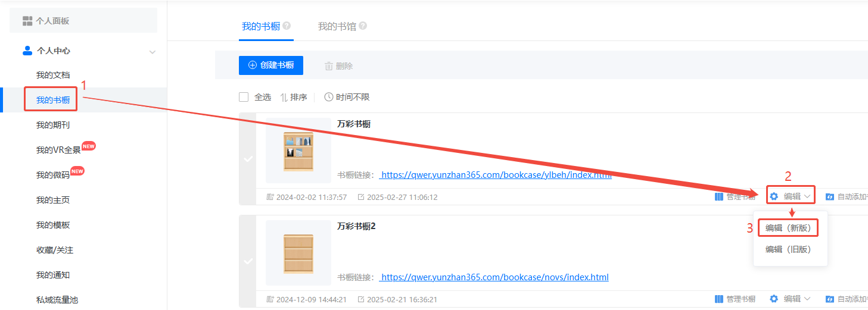Open 我的期刊 in the sidebar

click(53, 125)
